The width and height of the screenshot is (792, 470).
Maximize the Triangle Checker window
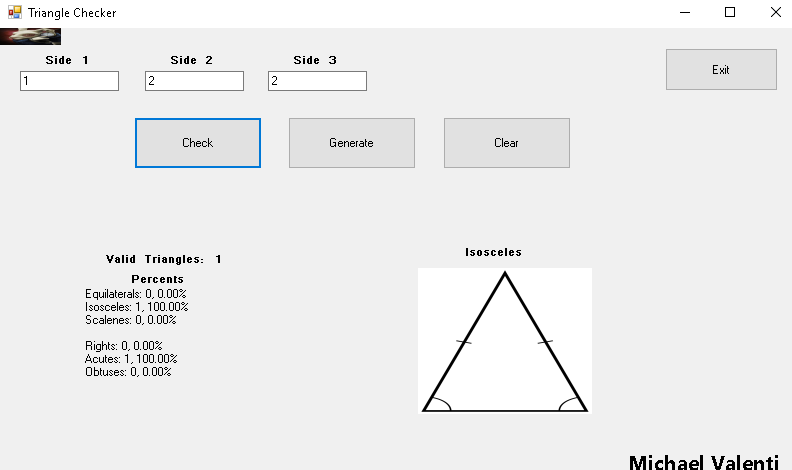tap(730, 13)
